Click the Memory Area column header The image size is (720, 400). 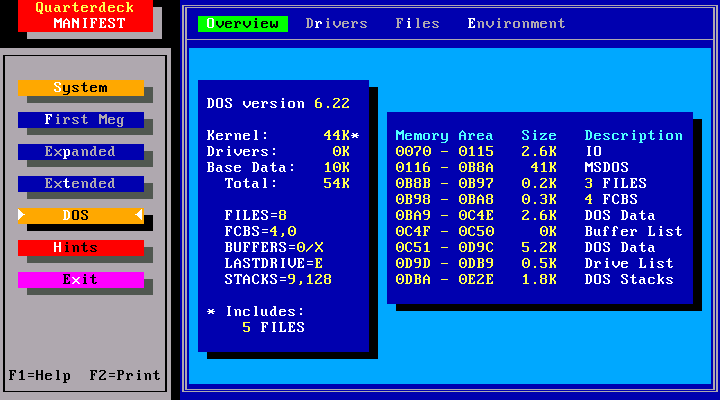pos(444,135)
